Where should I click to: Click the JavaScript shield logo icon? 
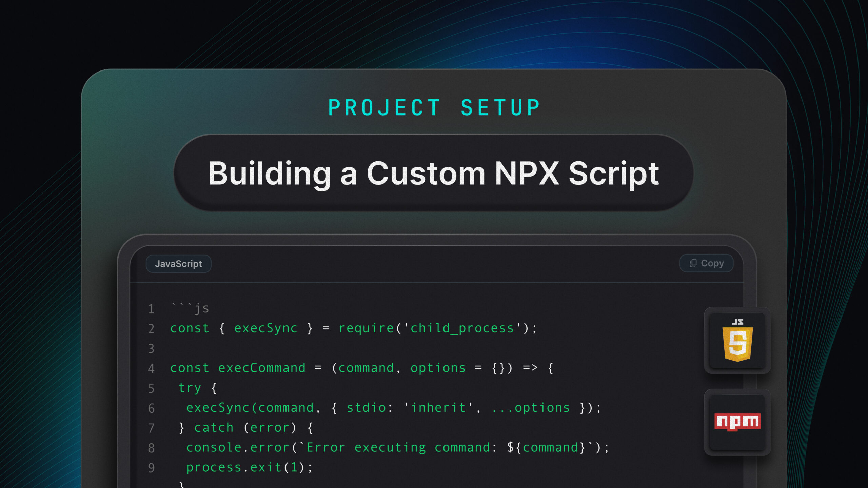pyautogui.click(x=737, y=344)
